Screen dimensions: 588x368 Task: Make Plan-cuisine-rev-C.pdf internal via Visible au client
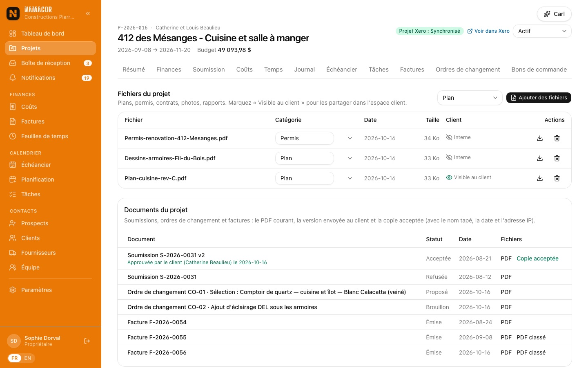click(x=468, y=177)
